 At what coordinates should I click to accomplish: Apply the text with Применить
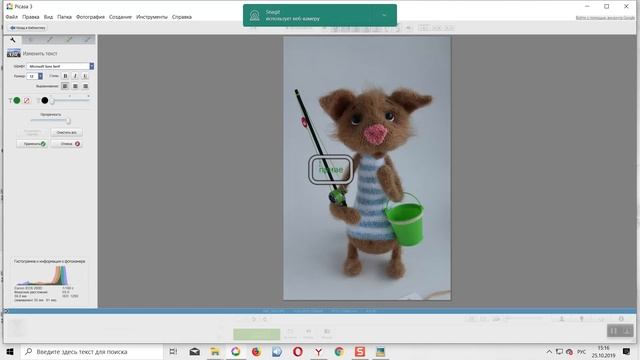tap(32, 144)
